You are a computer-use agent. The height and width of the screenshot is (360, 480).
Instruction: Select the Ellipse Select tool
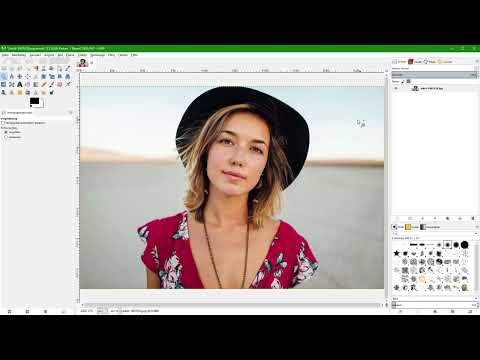[12, 68]
